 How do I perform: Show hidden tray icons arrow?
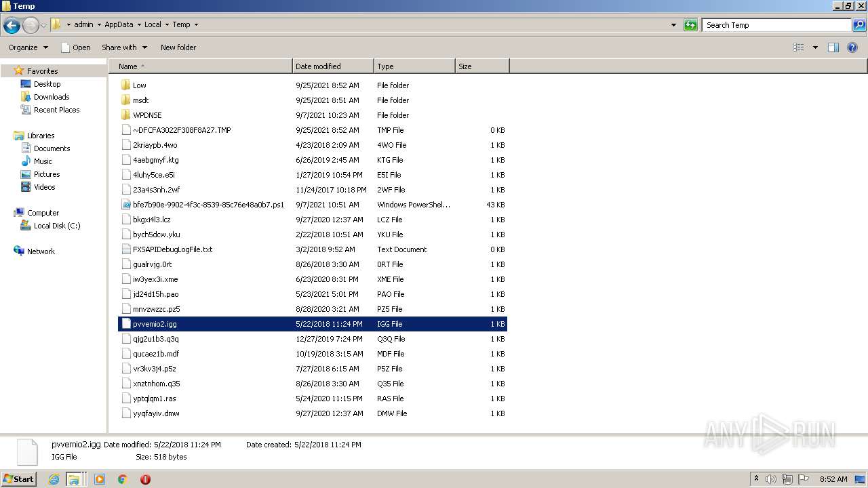click(x=756, y=479)
